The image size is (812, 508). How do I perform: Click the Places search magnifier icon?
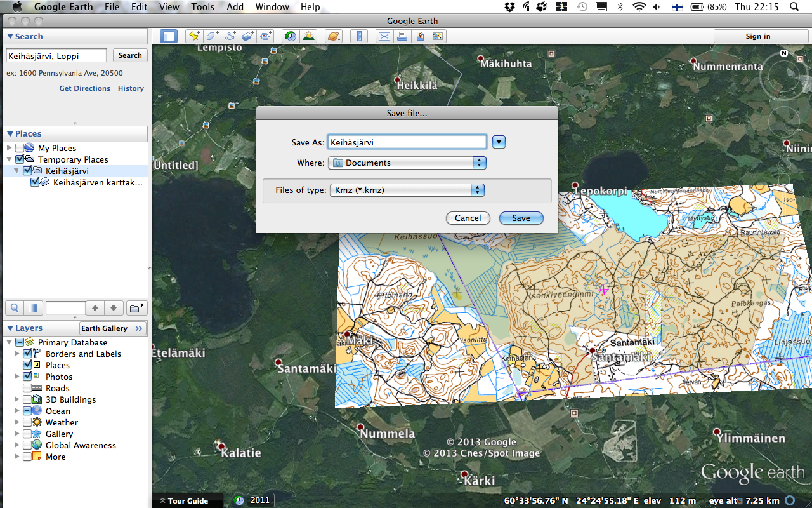(x=15, y=308)
